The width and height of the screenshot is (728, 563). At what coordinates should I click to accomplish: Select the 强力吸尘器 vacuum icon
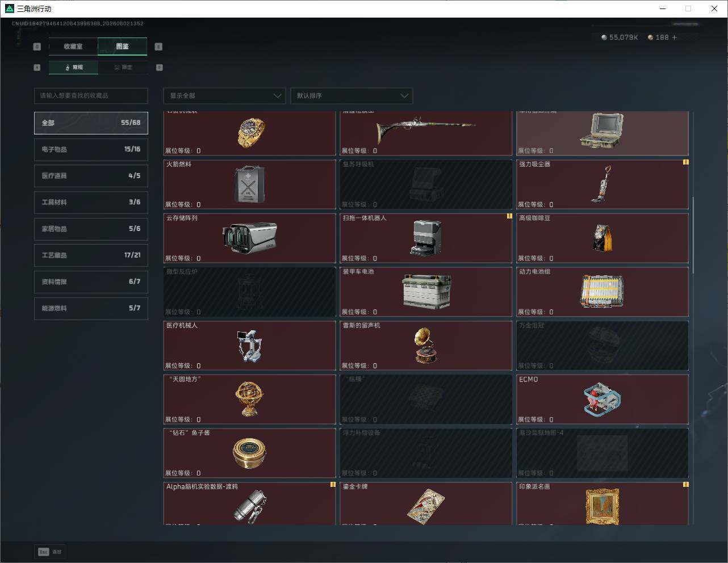[601, 184]
